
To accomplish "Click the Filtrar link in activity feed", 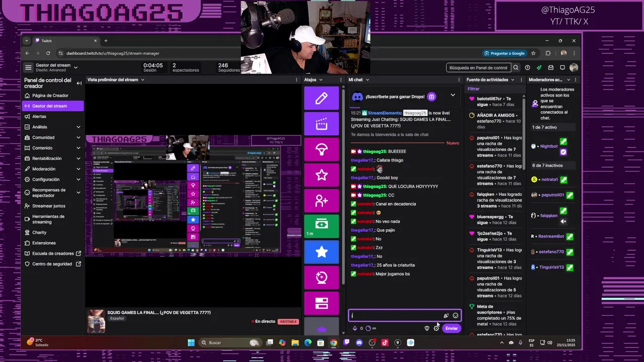I will point(473,89).
